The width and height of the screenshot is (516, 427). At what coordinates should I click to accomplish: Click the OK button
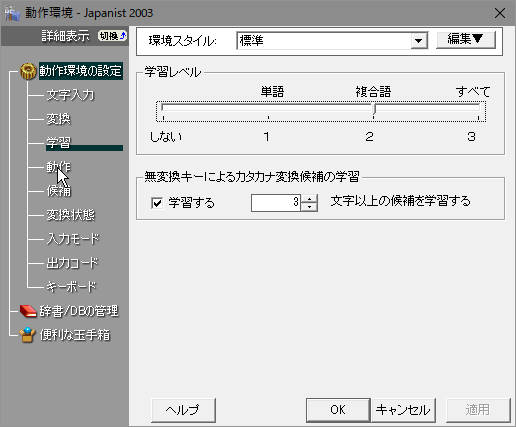(338, 410)
